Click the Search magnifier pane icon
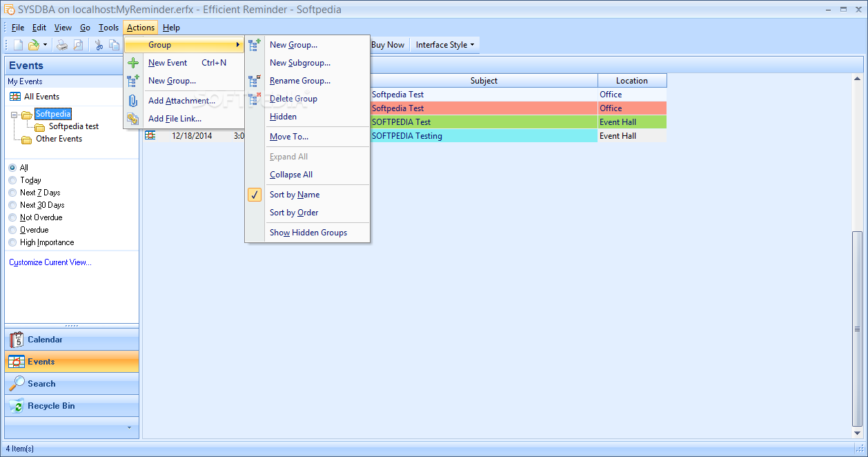The width and height of the screenshot is (868, 457). coord(17,384)
